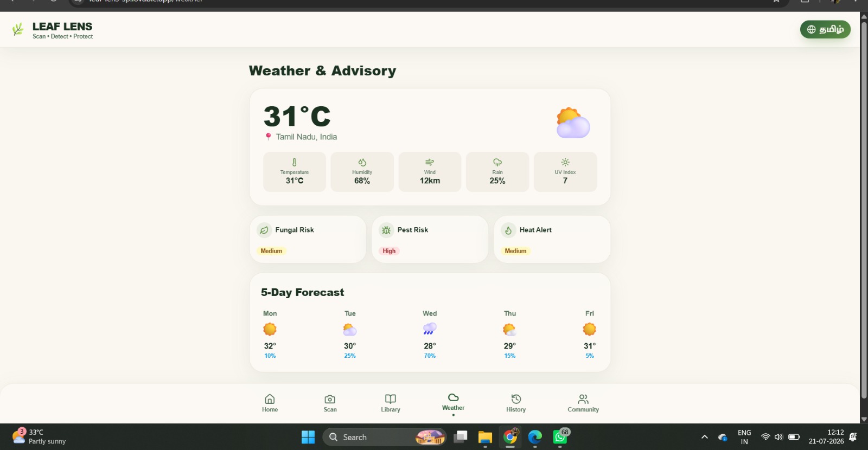Image resolution: width=868 pixels, height=450 pixels.
Task: Open the Library book icon
Action: click(x=391, y=399)
